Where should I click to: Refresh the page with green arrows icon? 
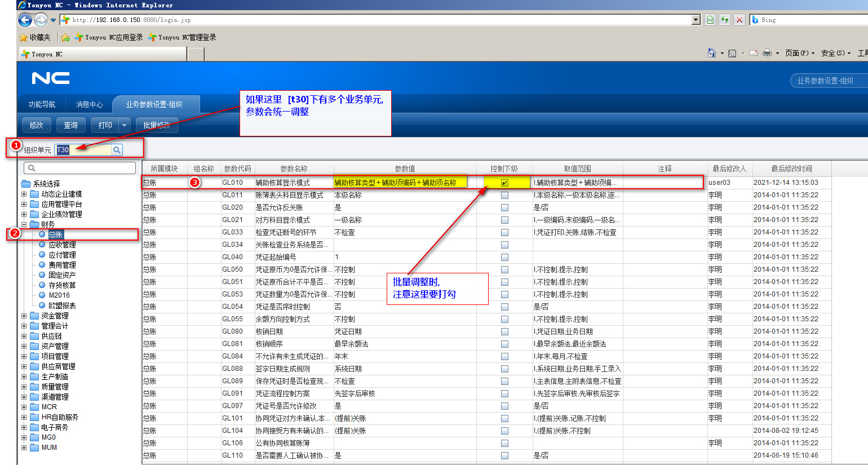coord(725,20)
